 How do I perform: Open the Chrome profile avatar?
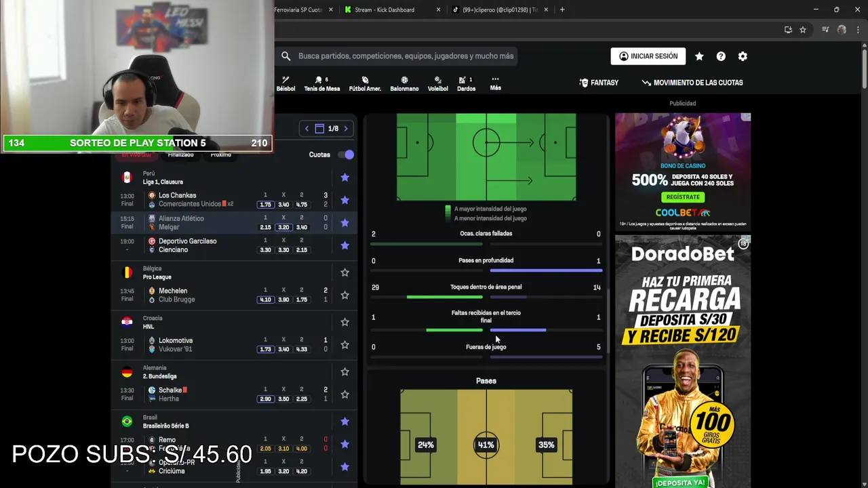[842, 30]
